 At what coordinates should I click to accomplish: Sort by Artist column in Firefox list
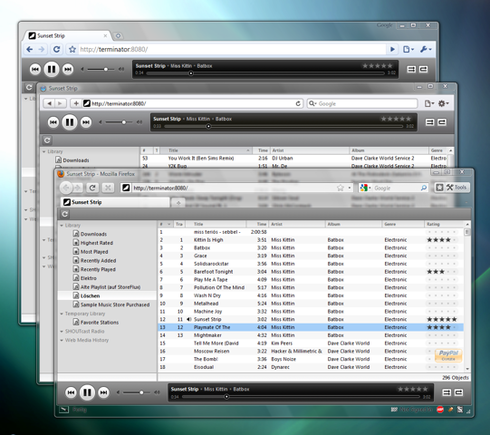pos(297,224)
